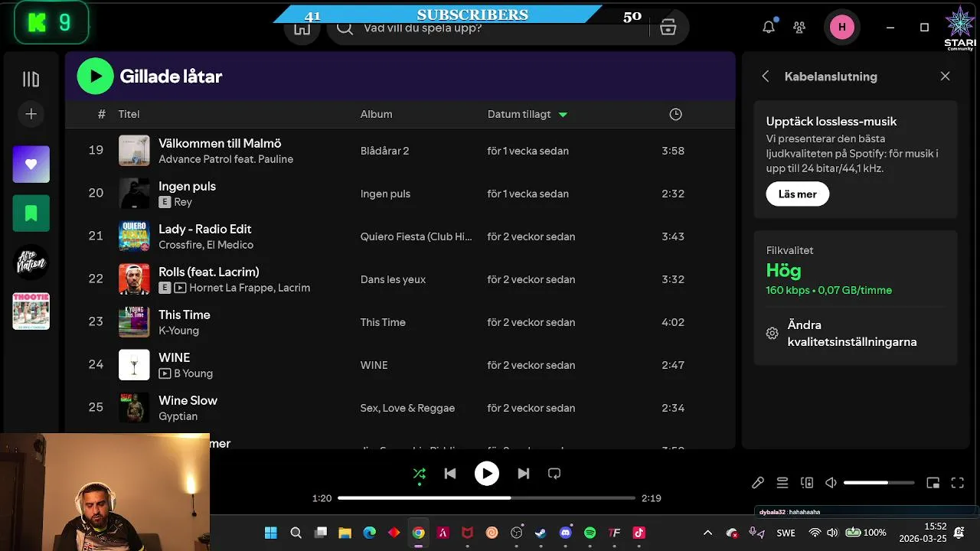Click the Hög file quality label
Viewport: 980px width, 551px height.
tap(783, 270)
